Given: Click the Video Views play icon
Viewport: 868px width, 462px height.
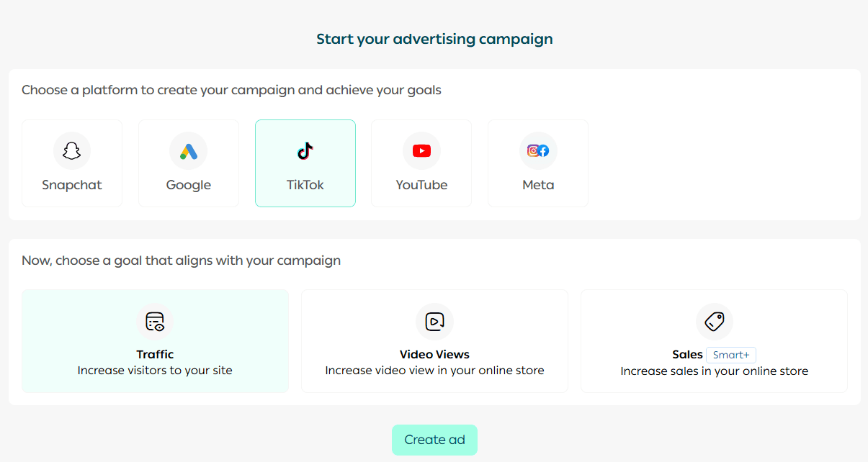Looking at the screenshot, I should (434, 322).
